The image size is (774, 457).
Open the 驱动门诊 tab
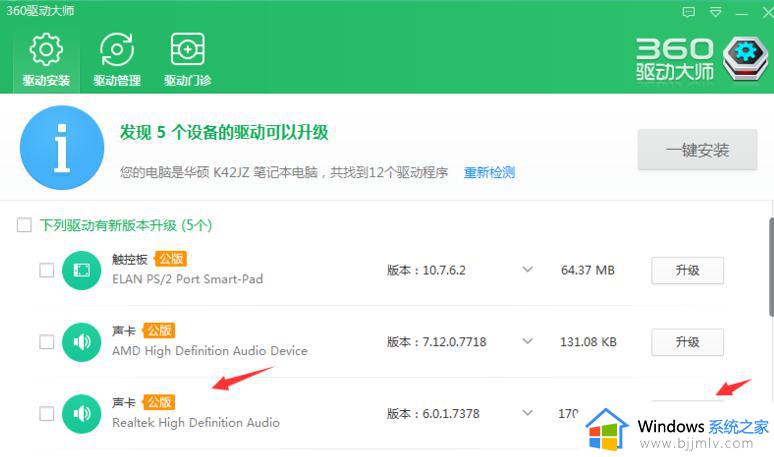click(x=188, y=60)
